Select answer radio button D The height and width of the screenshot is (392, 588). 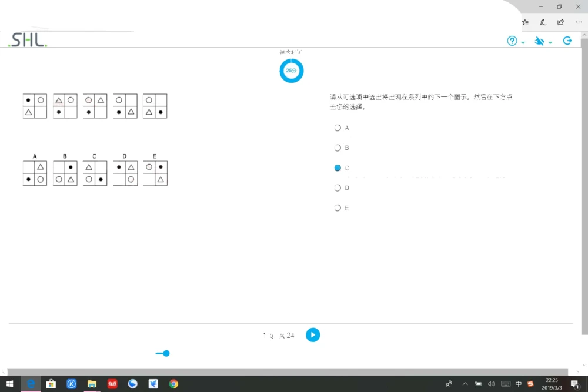[x=337, y=187]
